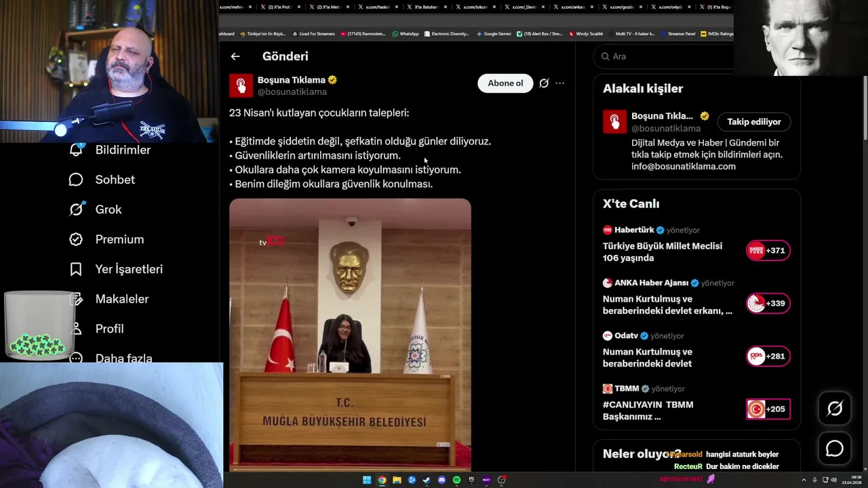Go back using the Gönderi arrow
Image resolution: width=868 pixels, height=488 pixels.
(235, 57)
